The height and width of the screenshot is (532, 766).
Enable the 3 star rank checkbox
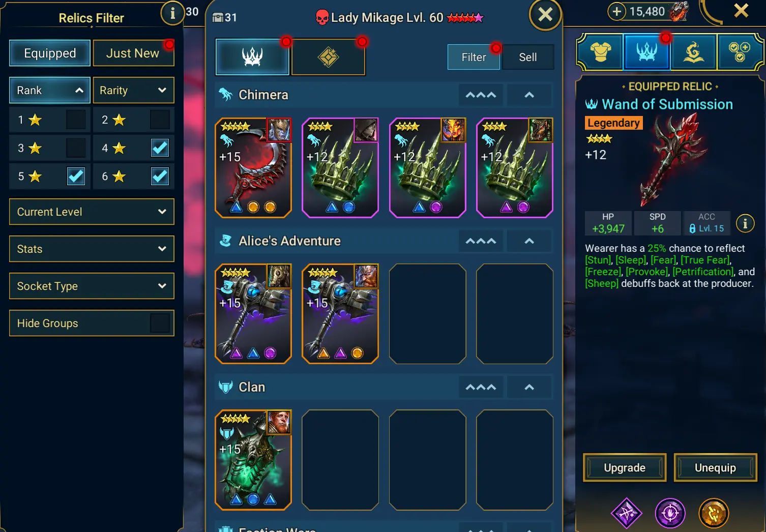pyautogui.click(x=76, y=148)
